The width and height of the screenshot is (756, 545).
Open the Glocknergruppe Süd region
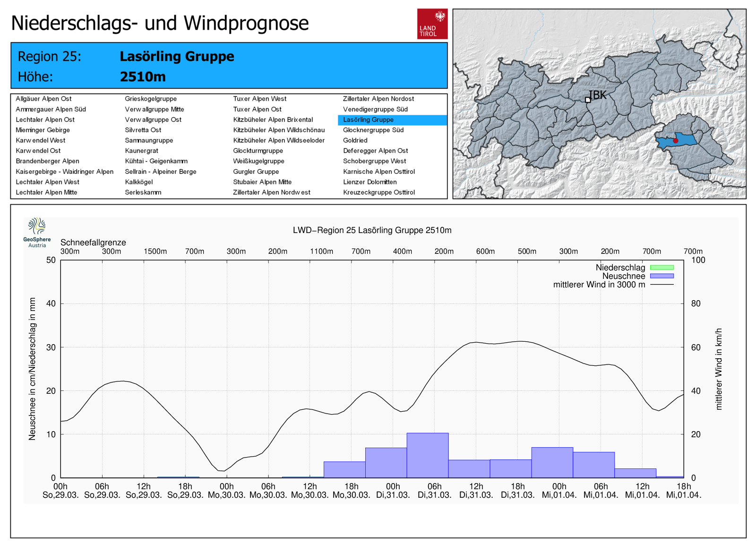click(x=373, y=130)
